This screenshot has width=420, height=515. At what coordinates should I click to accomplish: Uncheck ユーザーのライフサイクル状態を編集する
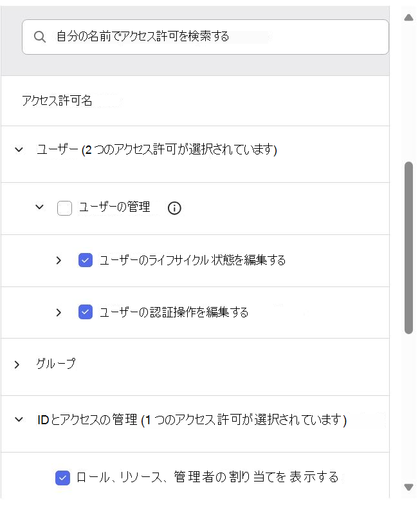click(x=85, y=260)
